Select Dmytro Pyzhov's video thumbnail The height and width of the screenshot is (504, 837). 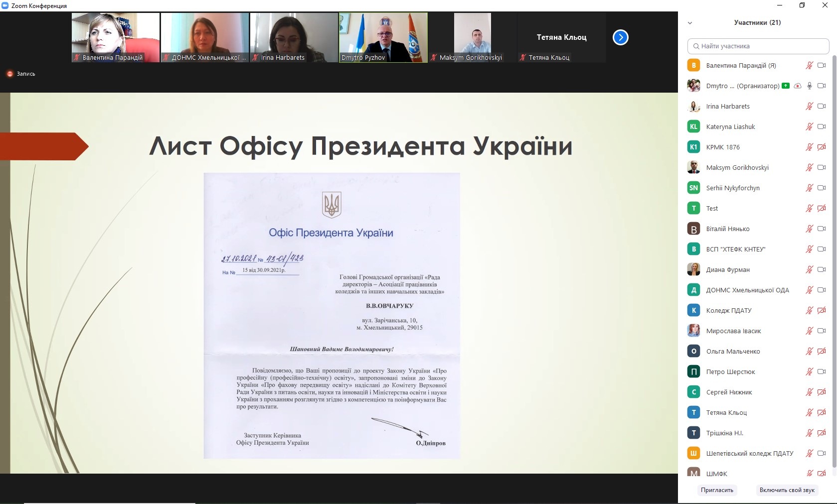tap(383, 37)
